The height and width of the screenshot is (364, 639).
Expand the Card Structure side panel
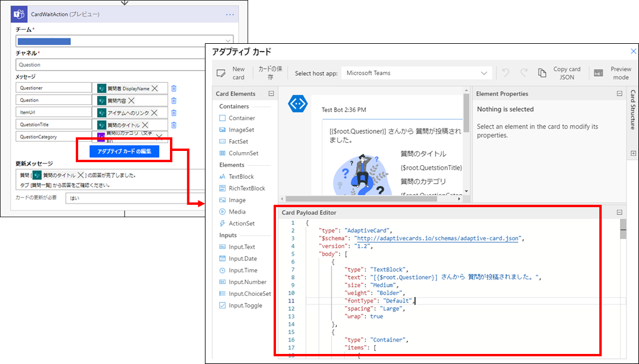point(633,153)
